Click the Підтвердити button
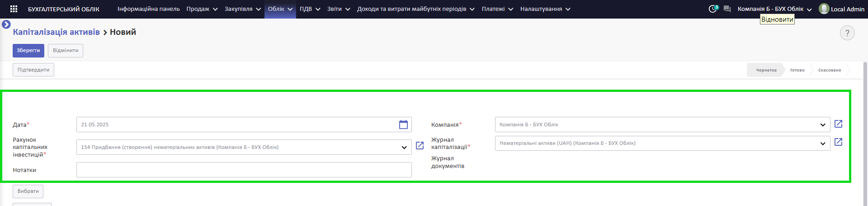868x206 pixels. [33, 70]
